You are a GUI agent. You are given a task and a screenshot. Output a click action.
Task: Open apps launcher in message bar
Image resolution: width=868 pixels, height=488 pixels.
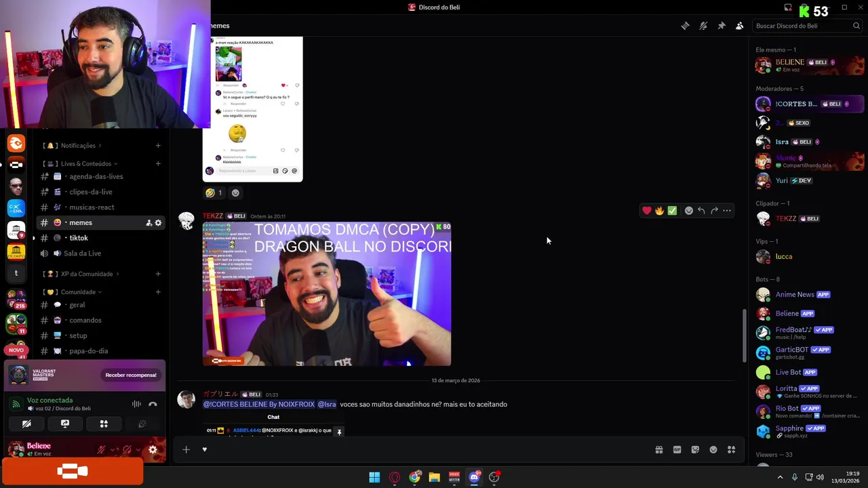pyautogui.click(x=732, y=450)
